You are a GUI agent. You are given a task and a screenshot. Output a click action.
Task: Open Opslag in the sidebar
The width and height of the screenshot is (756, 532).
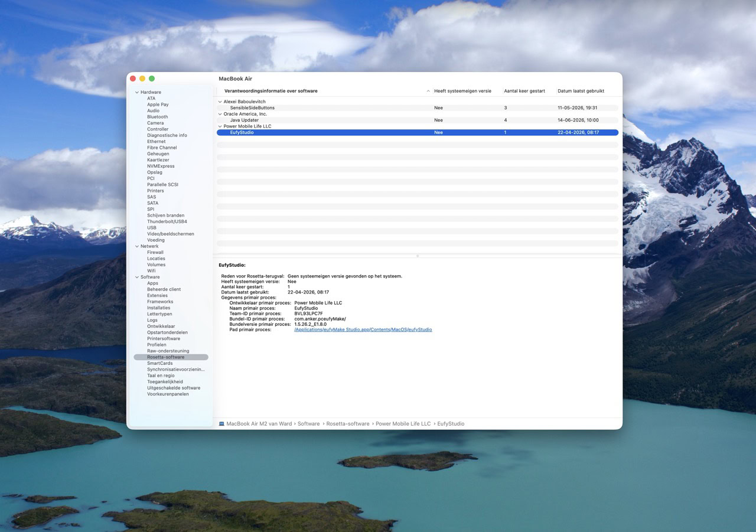(x=155, y=172)
